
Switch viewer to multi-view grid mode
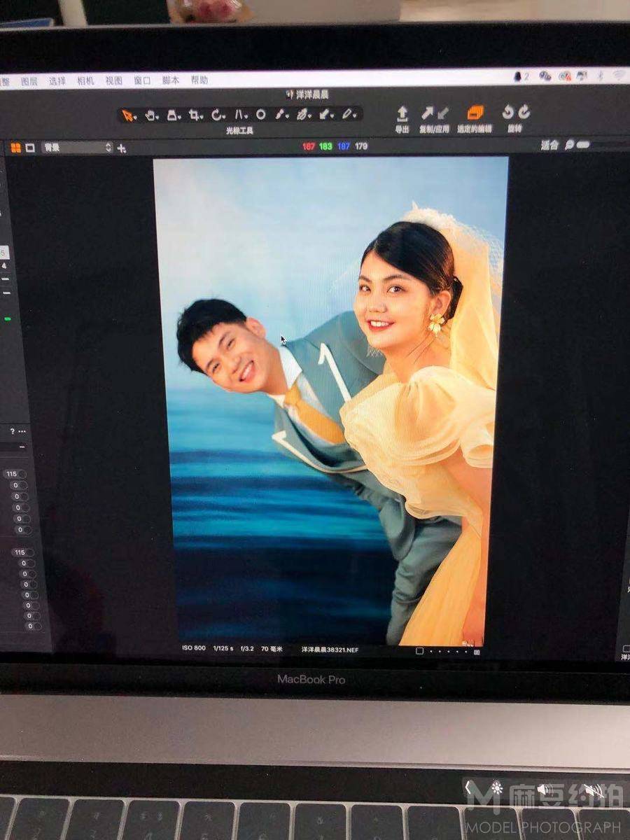pos(15,148)
